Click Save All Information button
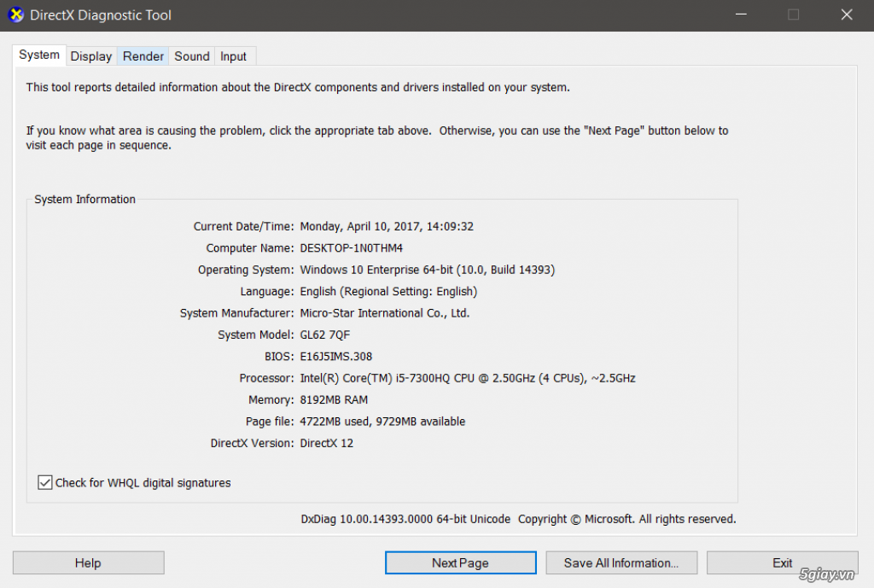 pyautogui.click(x=621, y=563)
